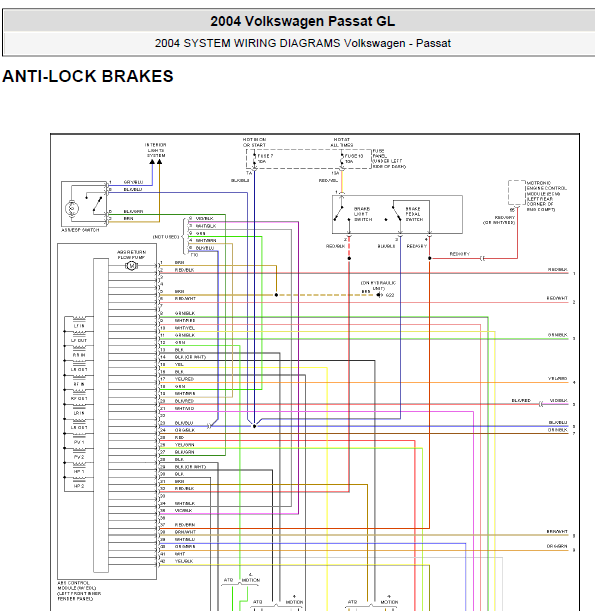Click the fuse panel location note
Image resolution: width=595 pixels, height=611 pixels.
pyautogui.click(x=389, y=159)
